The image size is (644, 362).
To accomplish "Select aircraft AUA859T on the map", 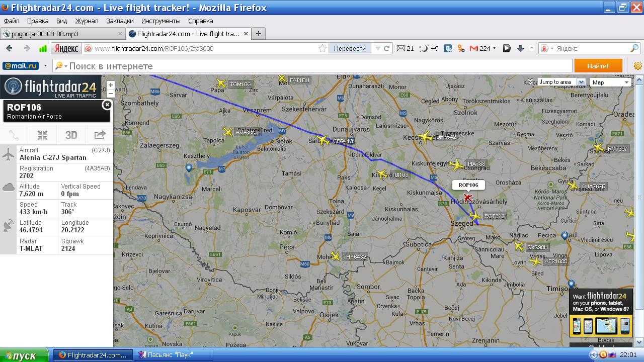I will tap(228, 132).
